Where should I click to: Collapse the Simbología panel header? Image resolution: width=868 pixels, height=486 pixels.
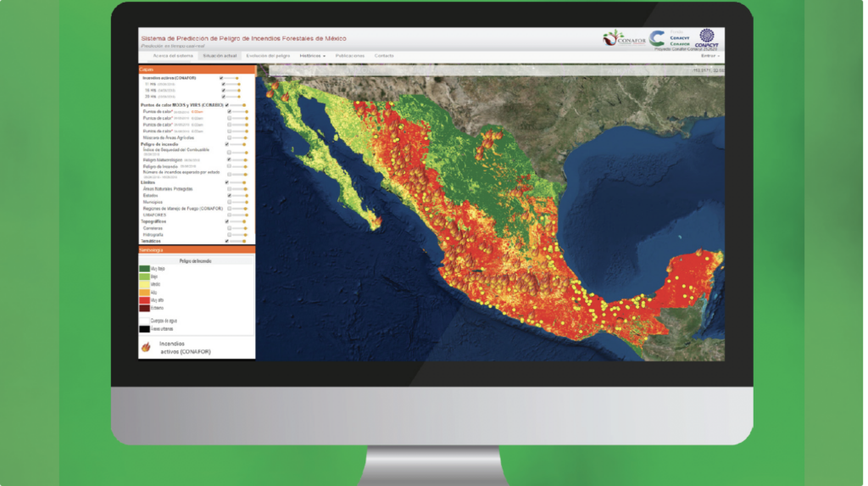click(197, 250)
